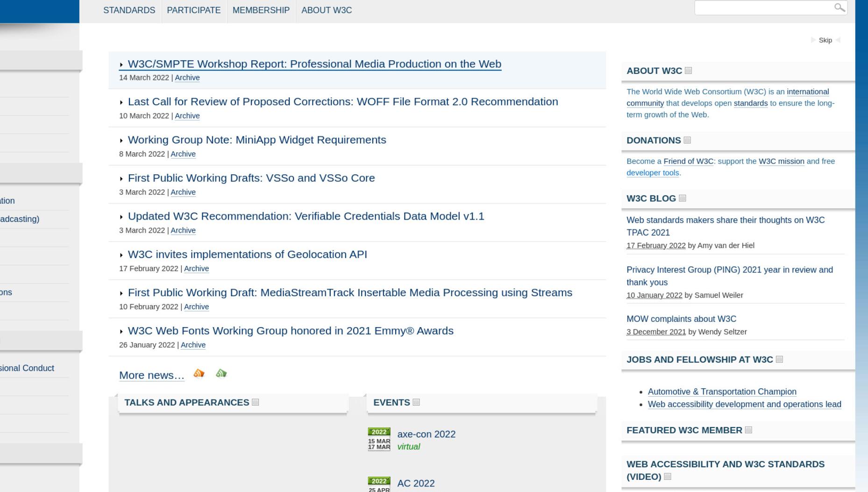
Task: Open the Membership menu
Action: (x=261, y=10)
